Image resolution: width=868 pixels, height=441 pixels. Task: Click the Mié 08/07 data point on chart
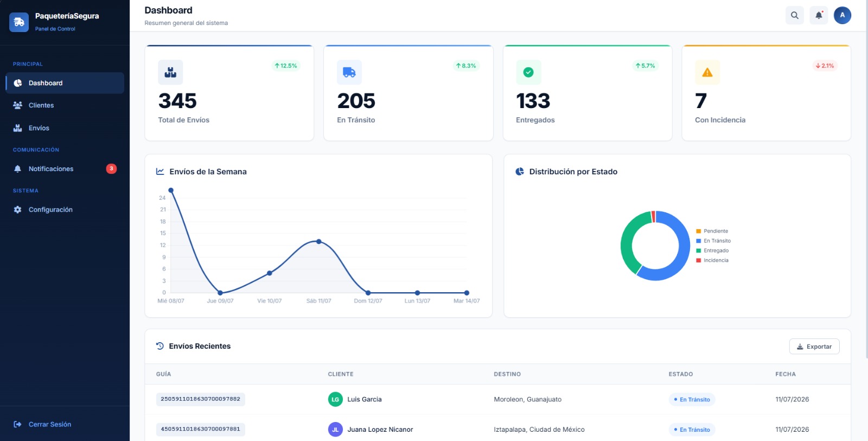(x=171, y=190)
